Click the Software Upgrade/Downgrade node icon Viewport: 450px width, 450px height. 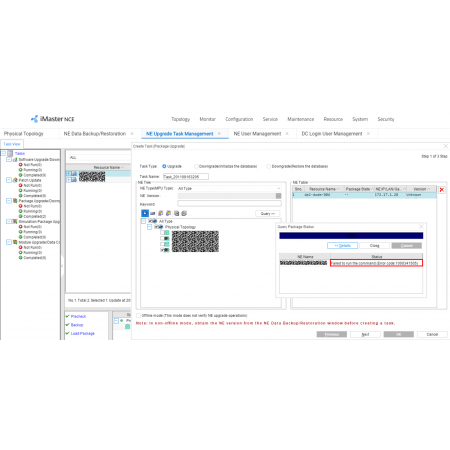pyautogui.click(x=15, y=159)
